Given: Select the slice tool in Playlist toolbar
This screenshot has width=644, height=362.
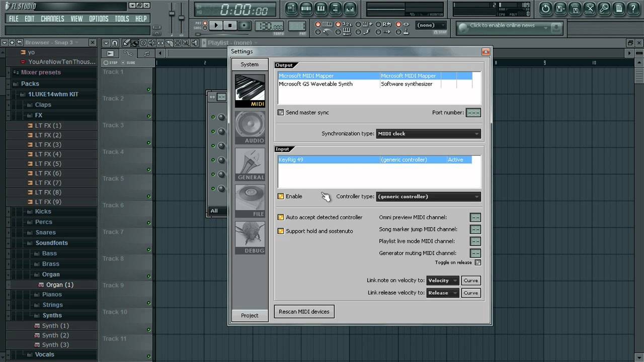Looking at the screenshot, I should 169,43.
